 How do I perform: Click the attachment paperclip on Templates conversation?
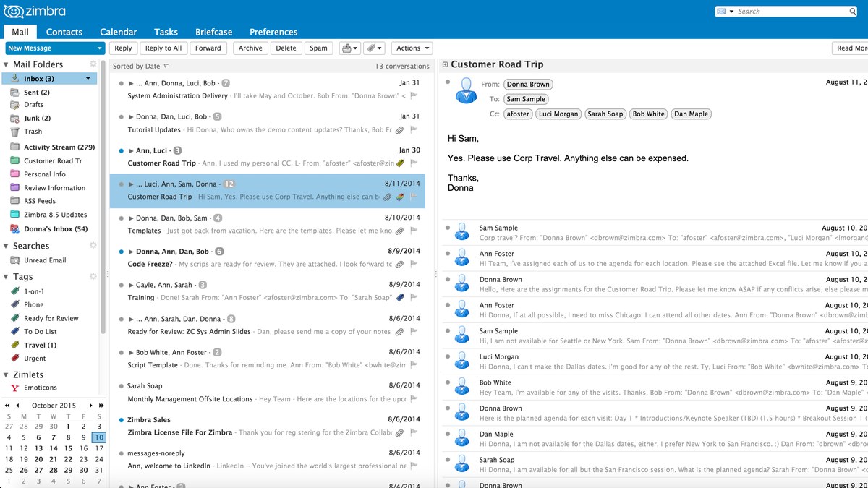pyautogui.click(x=399, y=231)
